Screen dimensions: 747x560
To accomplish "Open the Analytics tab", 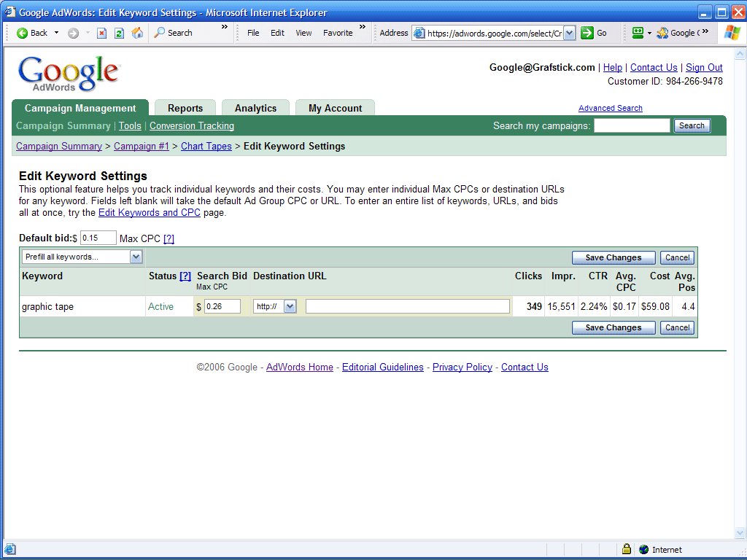I will (255, 108).
